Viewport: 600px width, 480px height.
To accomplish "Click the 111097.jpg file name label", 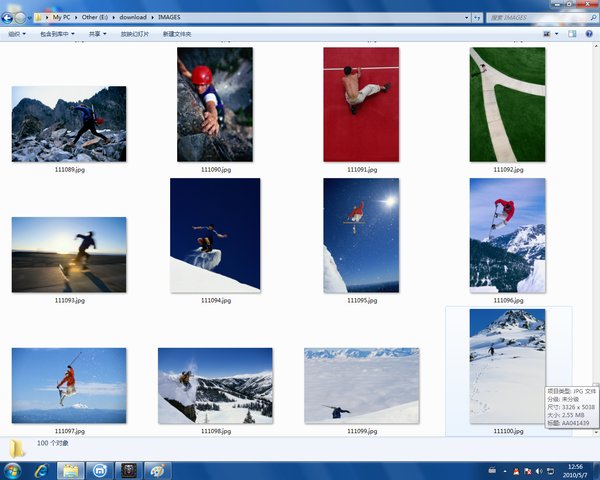I will point(70,431).
